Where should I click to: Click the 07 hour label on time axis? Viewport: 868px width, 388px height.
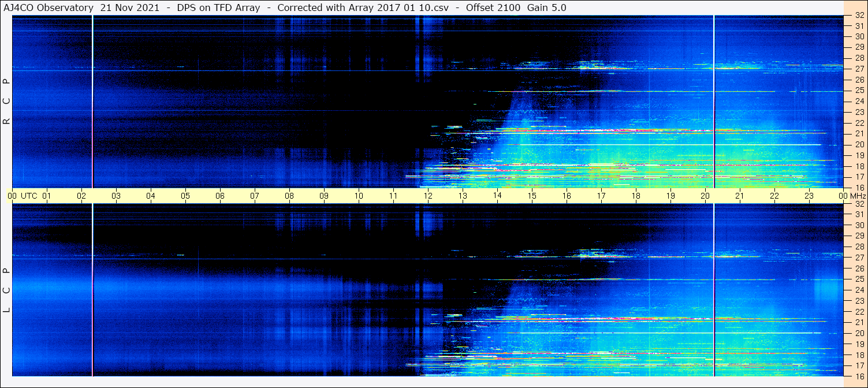click(x=255, y=196)
